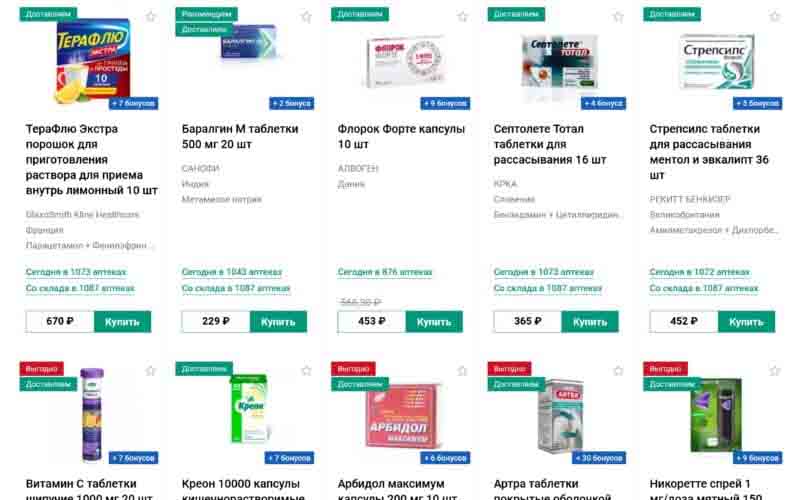Add ТераФлю Экстра to favorites star
This screenshot has height=500, width=800.
click(151, 16)
